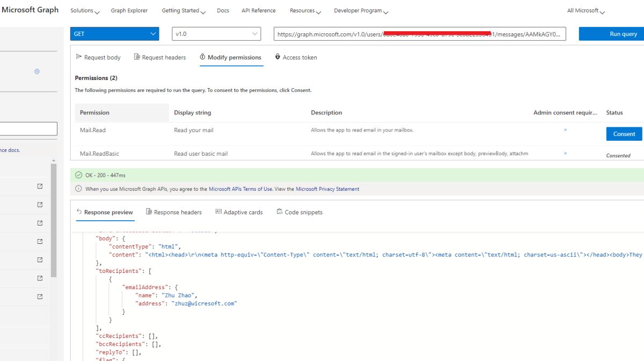The image size is (644, 361).
Task: Open API Reference in top navigation
Action: coord(259,11)
